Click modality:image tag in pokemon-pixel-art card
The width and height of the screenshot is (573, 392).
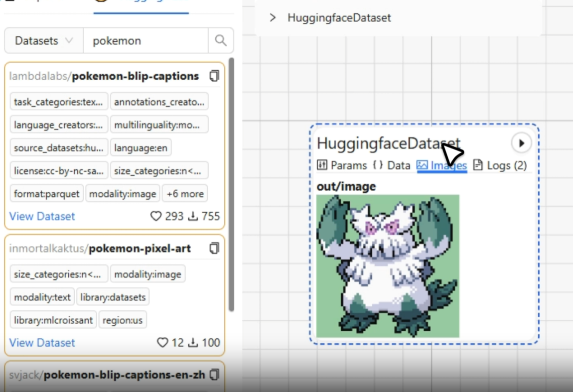point(147,274)
